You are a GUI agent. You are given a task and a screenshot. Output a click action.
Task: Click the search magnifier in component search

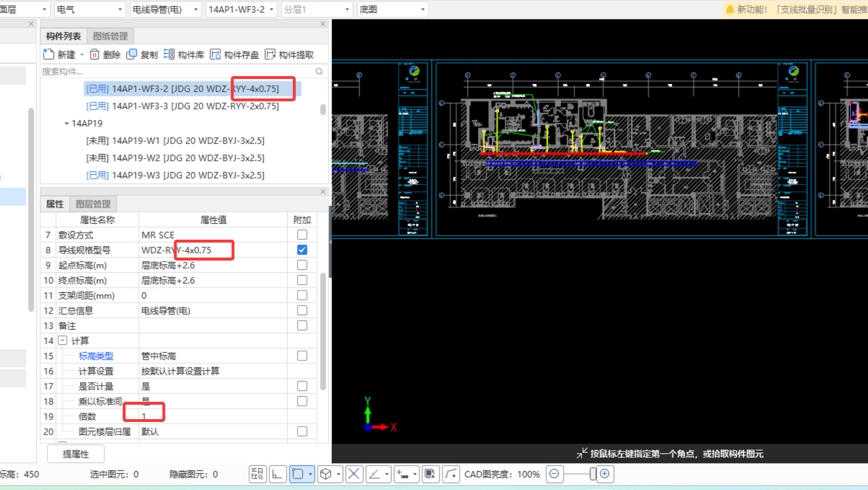[319, 71]
